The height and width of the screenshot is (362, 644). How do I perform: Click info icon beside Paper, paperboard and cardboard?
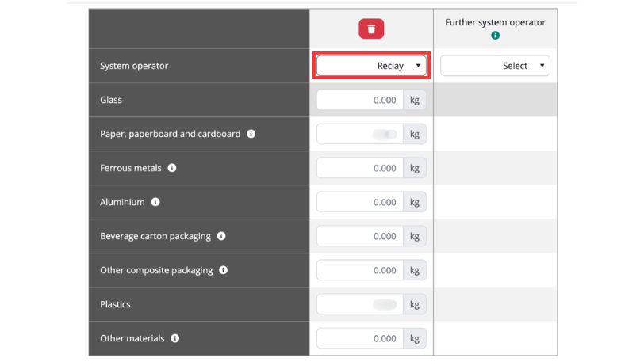click(x=251, y=134)
